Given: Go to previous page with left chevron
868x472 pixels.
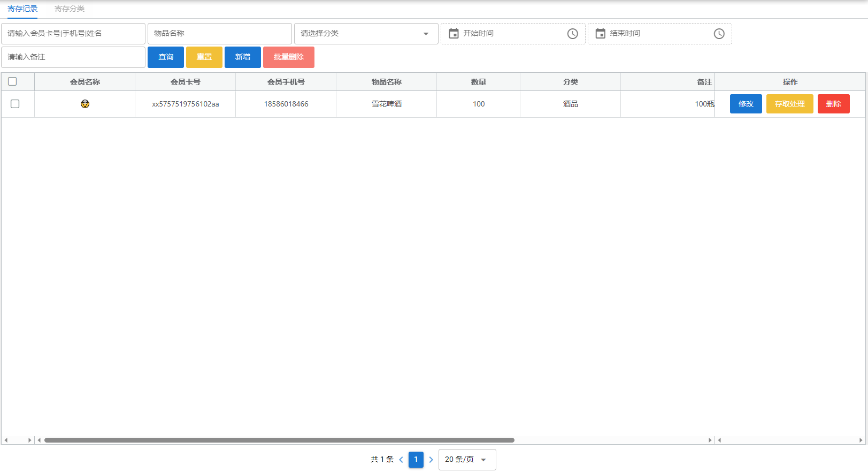Looking at the screenshot, I should coord(401,460).
